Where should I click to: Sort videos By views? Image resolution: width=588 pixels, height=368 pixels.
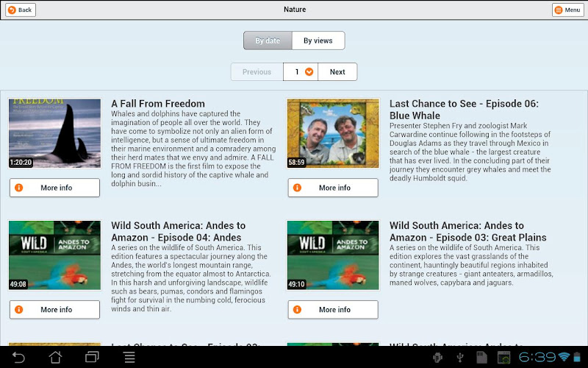[x=318, y=40]
